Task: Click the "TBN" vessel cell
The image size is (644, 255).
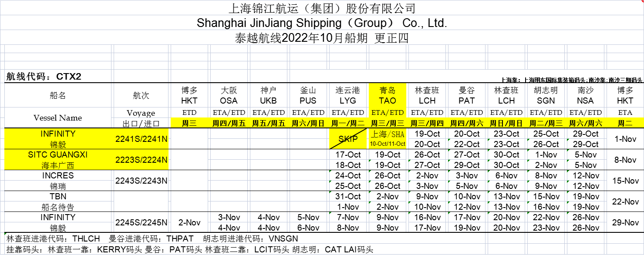Action: pos(58,196)
